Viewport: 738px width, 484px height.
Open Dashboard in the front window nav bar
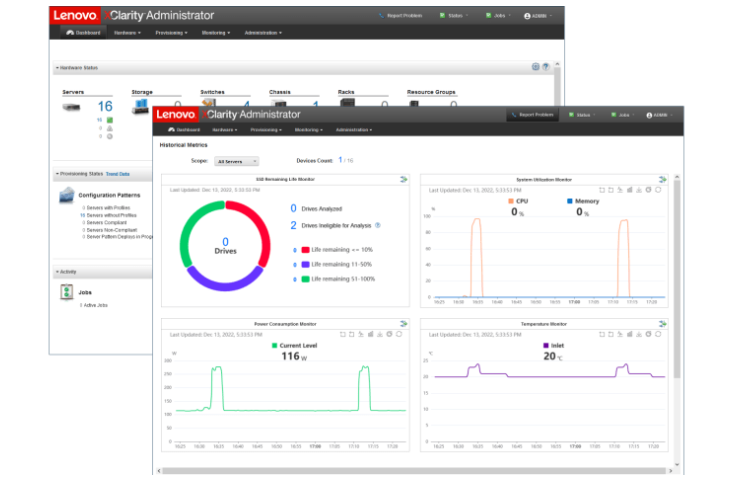(184, 129)
